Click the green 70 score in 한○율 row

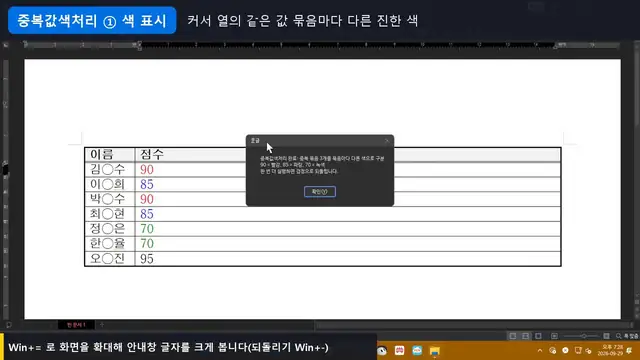147,244
